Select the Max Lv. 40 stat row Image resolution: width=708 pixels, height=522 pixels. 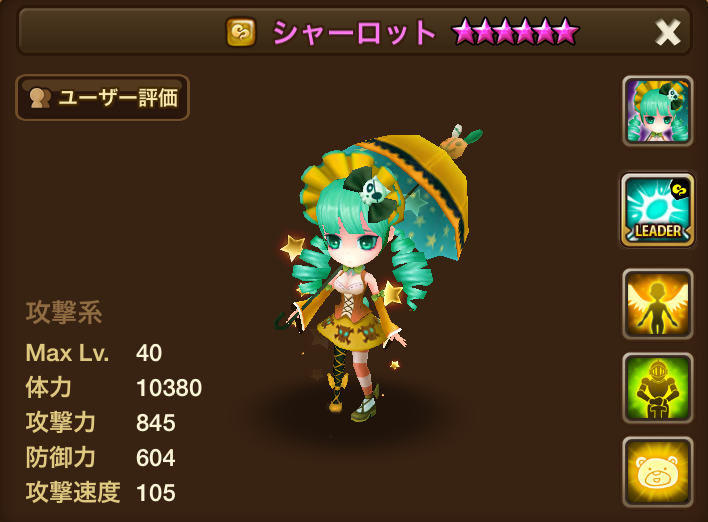94,353
